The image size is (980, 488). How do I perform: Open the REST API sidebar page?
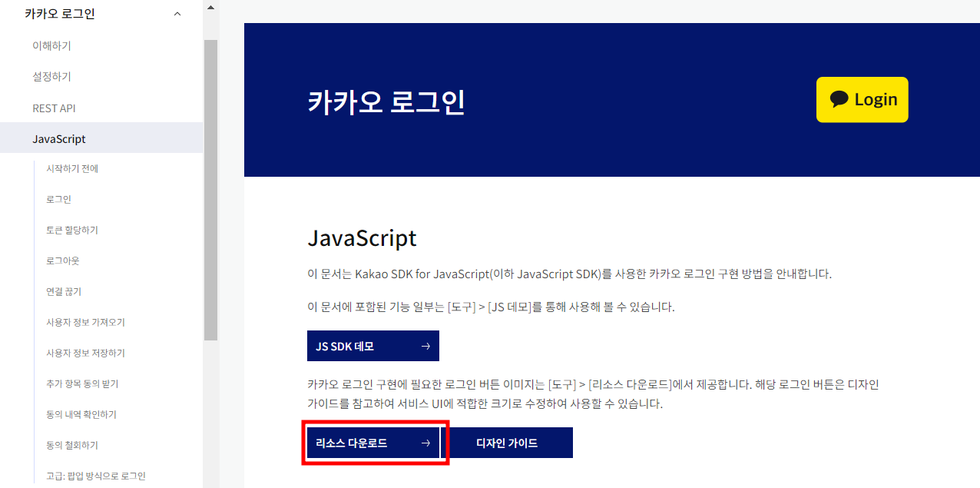[54, 108]
